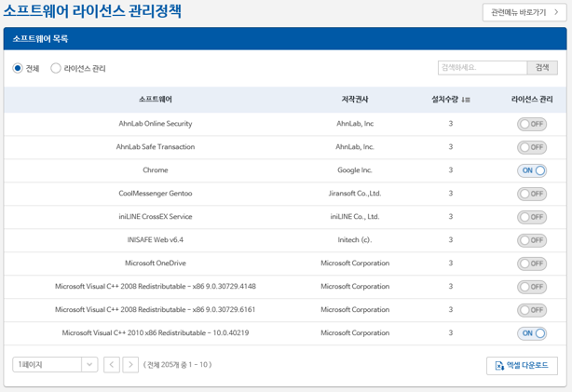Click the 소프트웨어 목록 panel header
This screenshot has width=572, height=392.
point(285,38)
